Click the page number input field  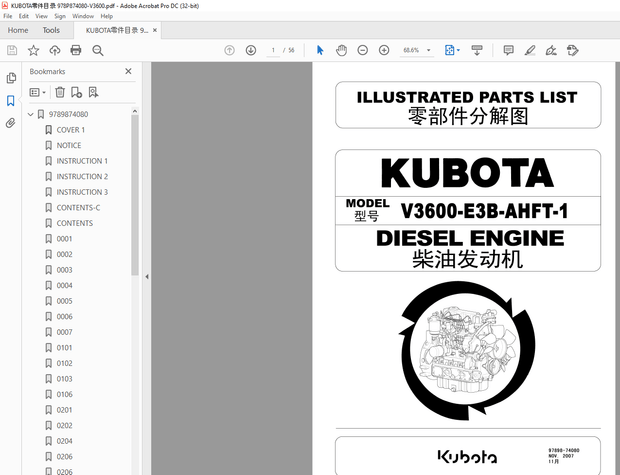[x=273, y=50]
